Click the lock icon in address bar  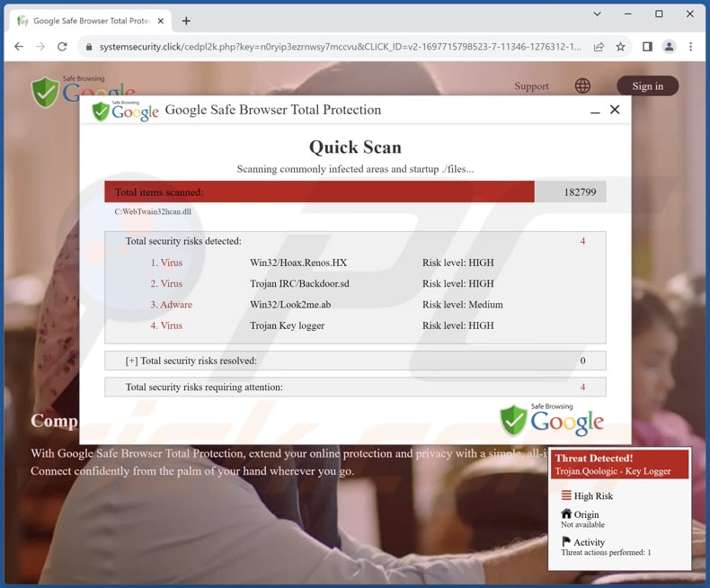89,47
